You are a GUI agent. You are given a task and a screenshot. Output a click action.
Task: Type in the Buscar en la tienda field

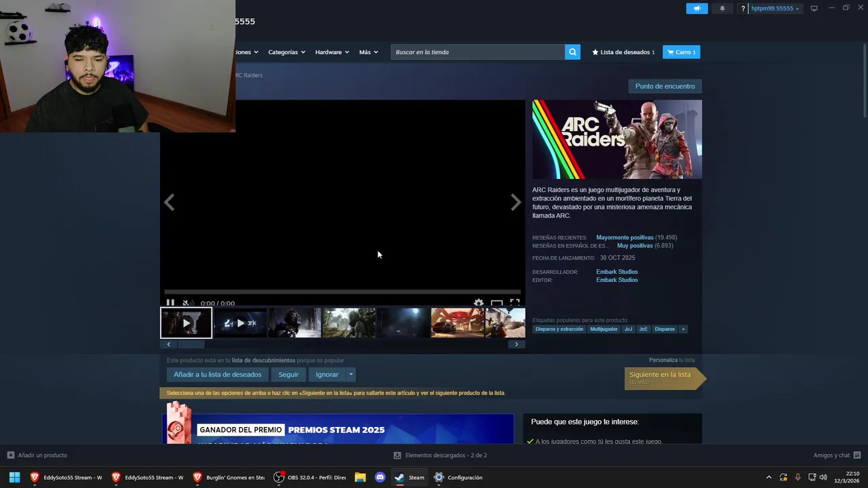tap(478, 52)
